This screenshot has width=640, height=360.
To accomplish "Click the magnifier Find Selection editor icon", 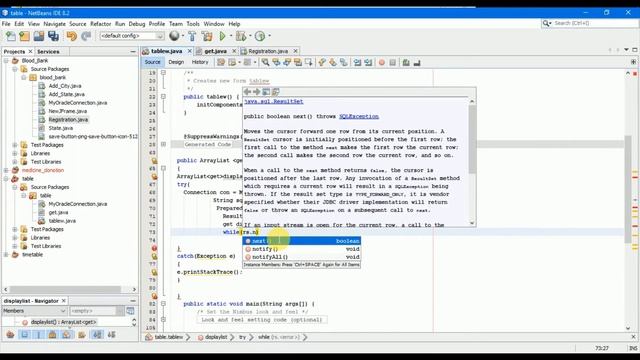I will (x=265, y=62).
